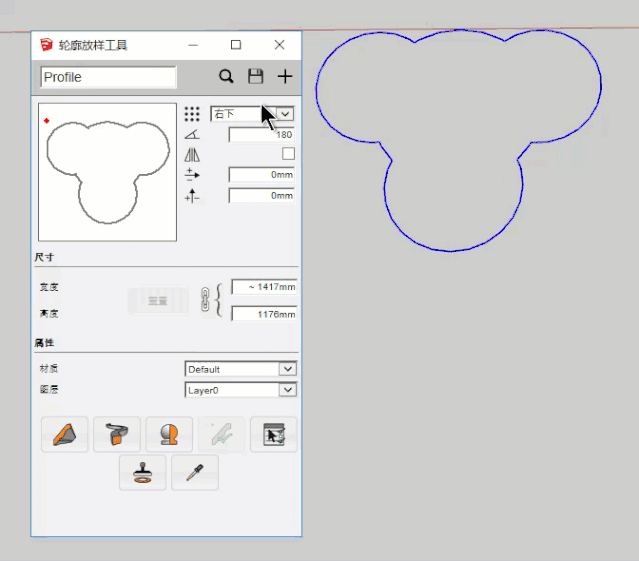Image resolution: width=639 pixels, height=561 pixels.
Task: Select the revolve dome tool icon
Action: pyautogui.click(x=169, y=434)
